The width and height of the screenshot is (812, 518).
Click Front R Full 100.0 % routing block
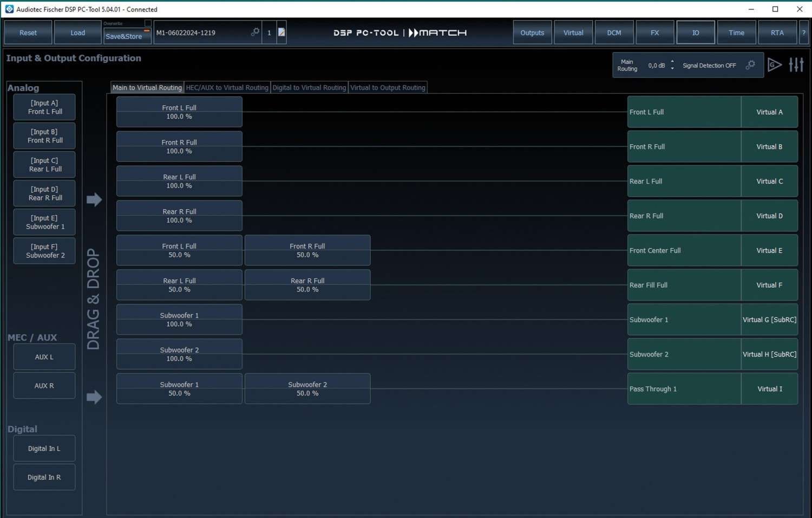click(x=179, y=146)
